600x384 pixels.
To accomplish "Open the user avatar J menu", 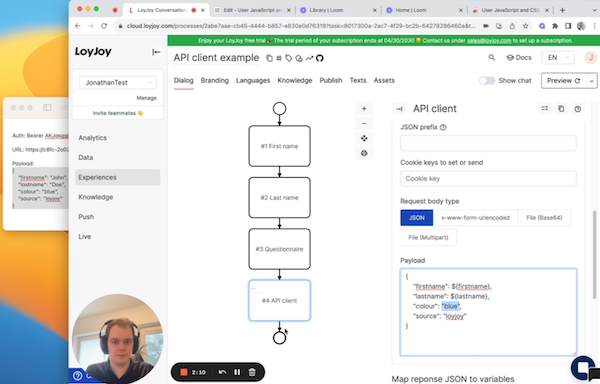I will (x=590, y=58).
